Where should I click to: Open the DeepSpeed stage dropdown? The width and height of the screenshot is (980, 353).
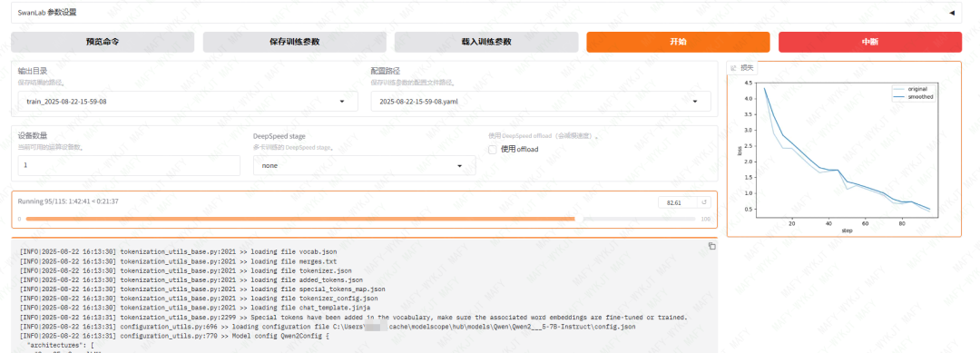(364, 165)
